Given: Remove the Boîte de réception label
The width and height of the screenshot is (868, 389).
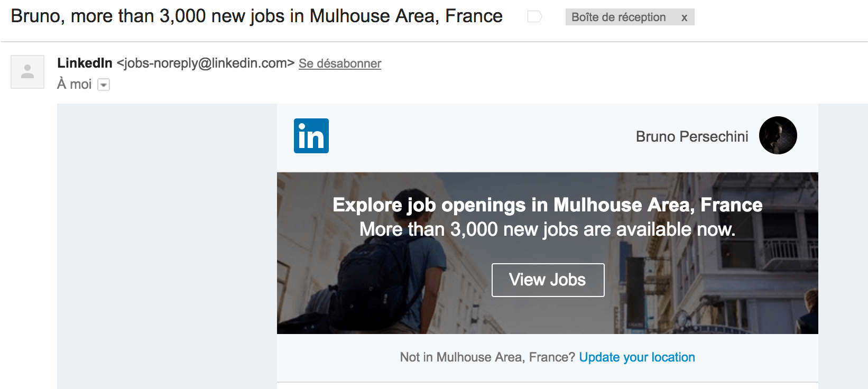Looking at the screenshot, I should [684, 17].
